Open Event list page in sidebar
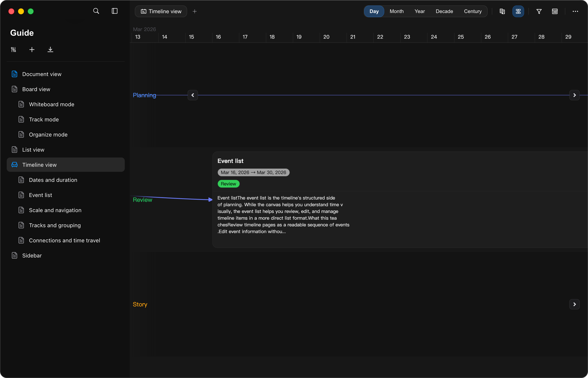Image resolution: width=588 pixels, height=378 pixels. (x=66, y=195)
